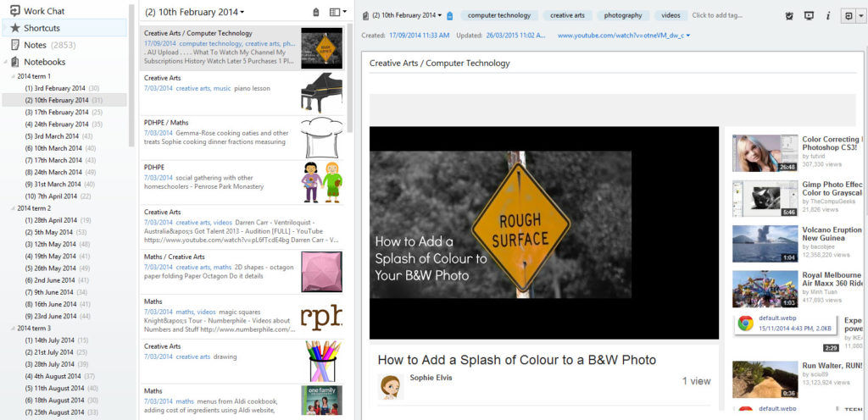The width and height of the screenshot is (868, 420).
Task: Open the note list view options dropdown
Action: coord(338,13)
